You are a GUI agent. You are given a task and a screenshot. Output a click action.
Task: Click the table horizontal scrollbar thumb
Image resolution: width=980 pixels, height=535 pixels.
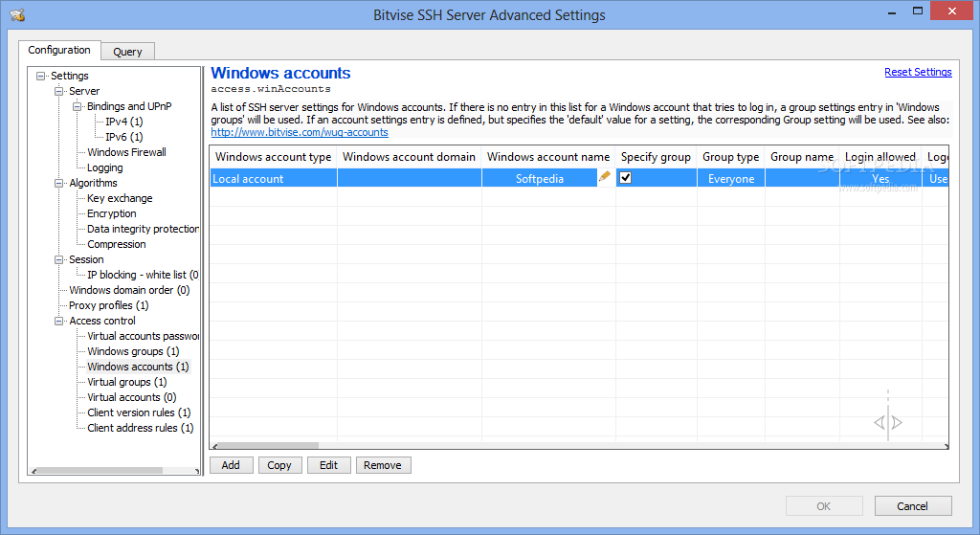(268, 446)
